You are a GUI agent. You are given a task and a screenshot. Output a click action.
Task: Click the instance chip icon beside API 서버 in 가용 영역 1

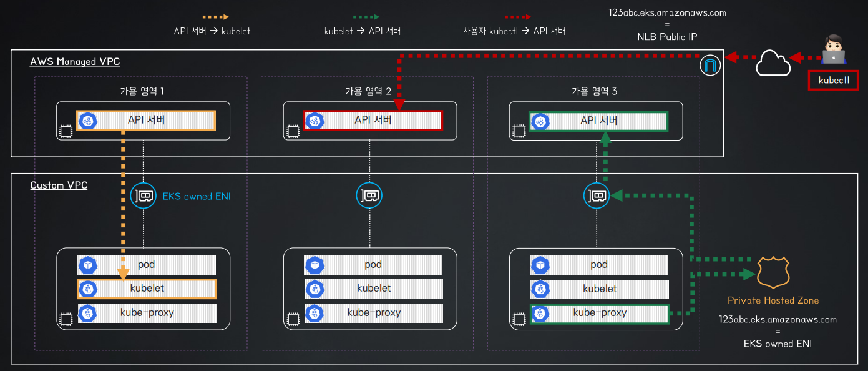click(65, 131)
